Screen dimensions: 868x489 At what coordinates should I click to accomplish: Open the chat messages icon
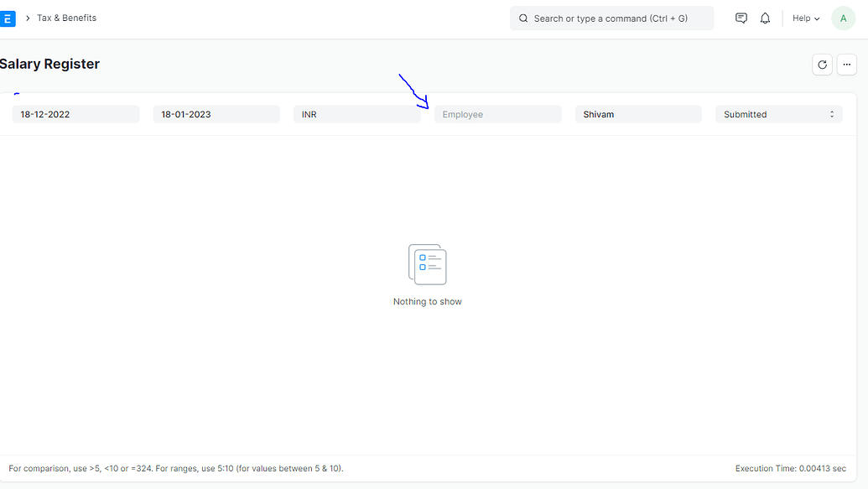(x=741, y=18)
